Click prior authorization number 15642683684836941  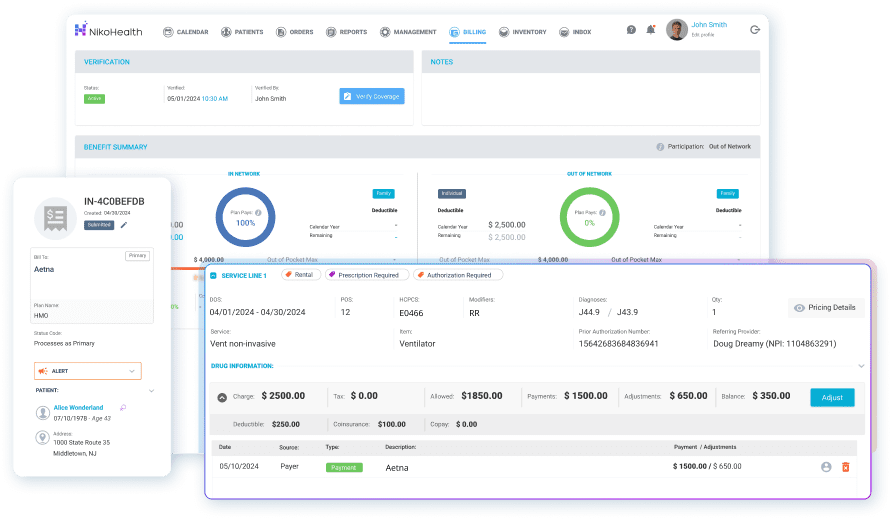(x=618, y=344)
